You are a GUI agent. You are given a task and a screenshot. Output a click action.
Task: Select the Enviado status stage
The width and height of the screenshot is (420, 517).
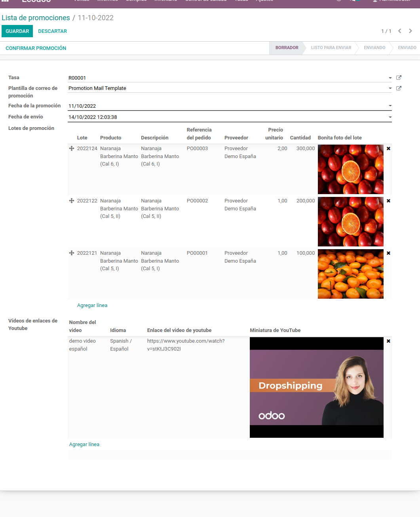407,48
